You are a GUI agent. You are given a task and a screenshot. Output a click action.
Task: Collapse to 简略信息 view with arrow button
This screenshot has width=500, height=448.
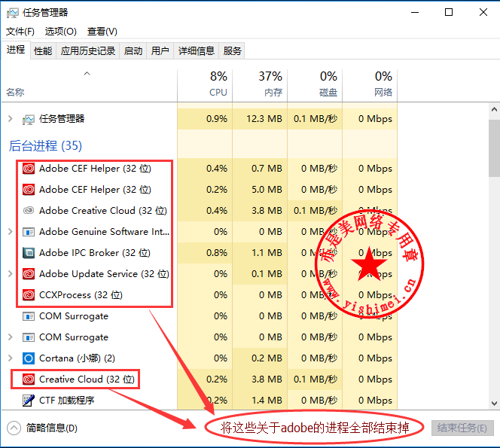(x=14, y=428)
